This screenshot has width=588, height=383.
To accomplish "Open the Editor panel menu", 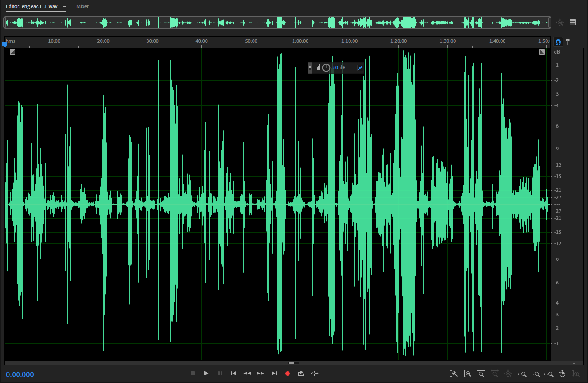I will (64, 7).
